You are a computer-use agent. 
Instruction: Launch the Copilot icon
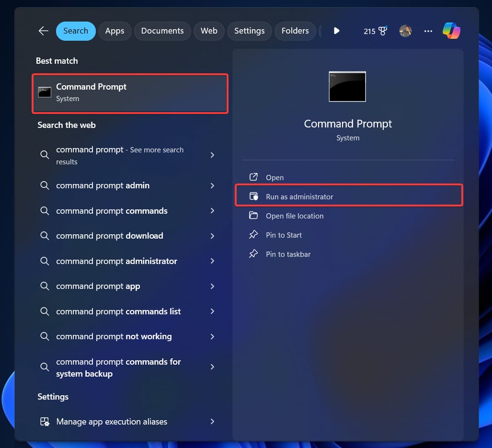(x=451, y=31)
